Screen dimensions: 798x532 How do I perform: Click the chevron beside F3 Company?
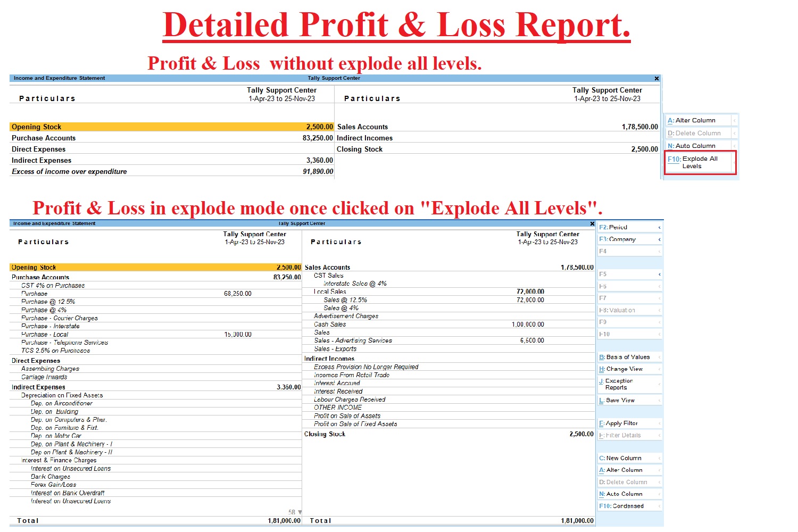tap(659, 239)
